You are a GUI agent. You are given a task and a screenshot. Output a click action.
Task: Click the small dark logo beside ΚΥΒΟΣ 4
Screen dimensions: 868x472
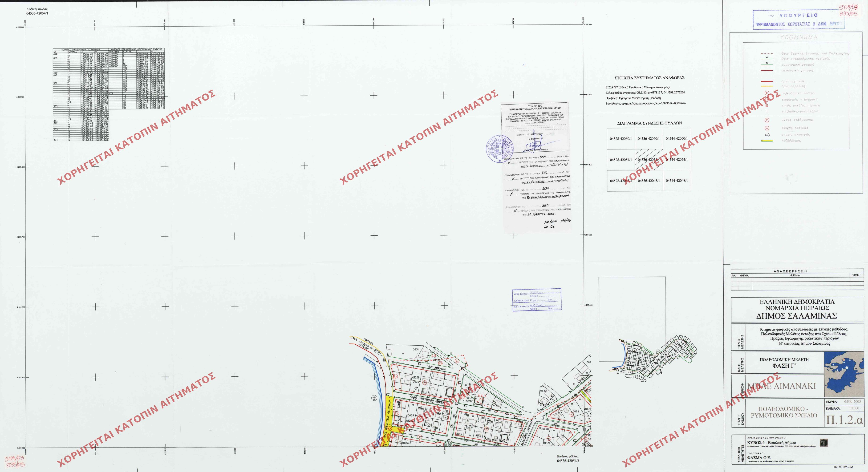click(x=824, y=443)
